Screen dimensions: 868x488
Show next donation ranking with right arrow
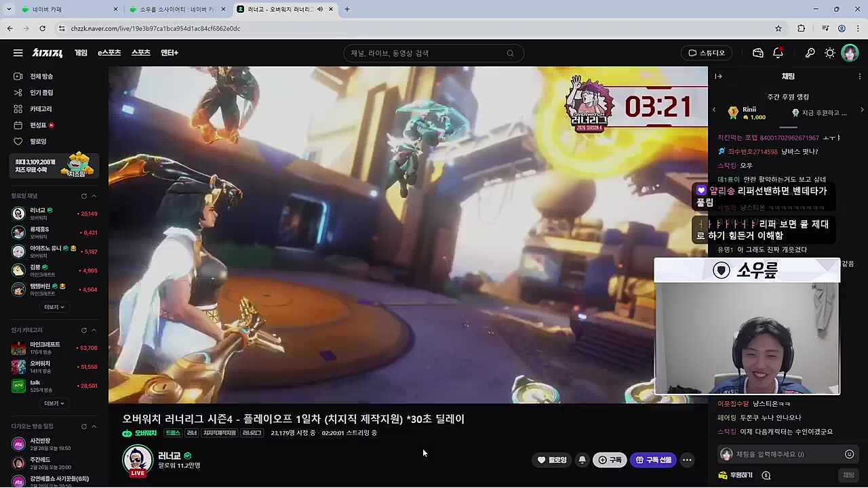pyautogui.click(x=862, y=110)
